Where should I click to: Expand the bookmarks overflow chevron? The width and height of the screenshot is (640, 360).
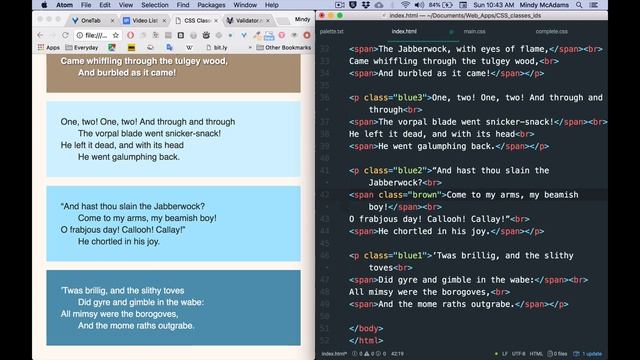pos(250,47)
